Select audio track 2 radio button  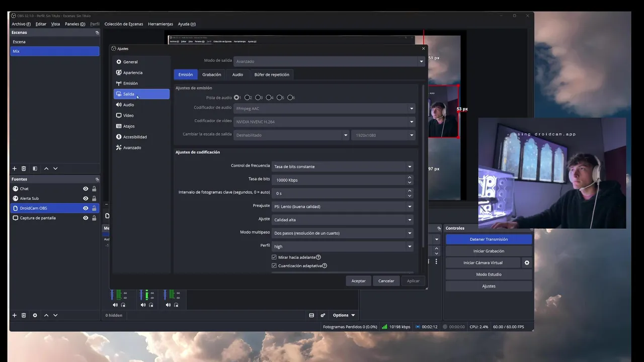tap(247, 98)
